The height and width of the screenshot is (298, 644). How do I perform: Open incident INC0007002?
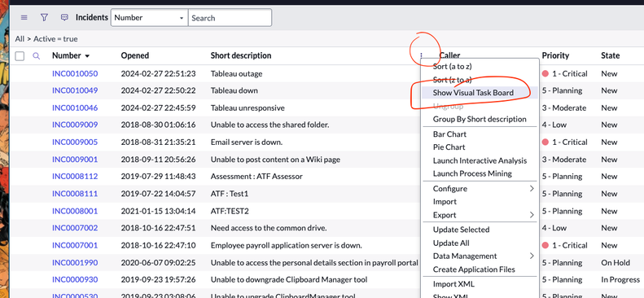pyautogui.click(x=75, y=228)
